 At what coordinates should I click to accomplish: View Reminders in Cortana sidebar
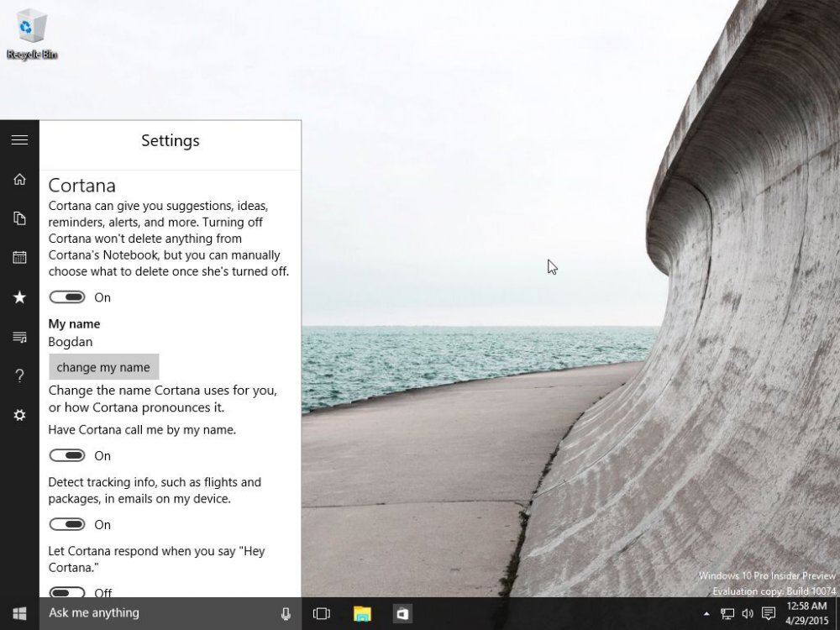(x=19, y=257)
